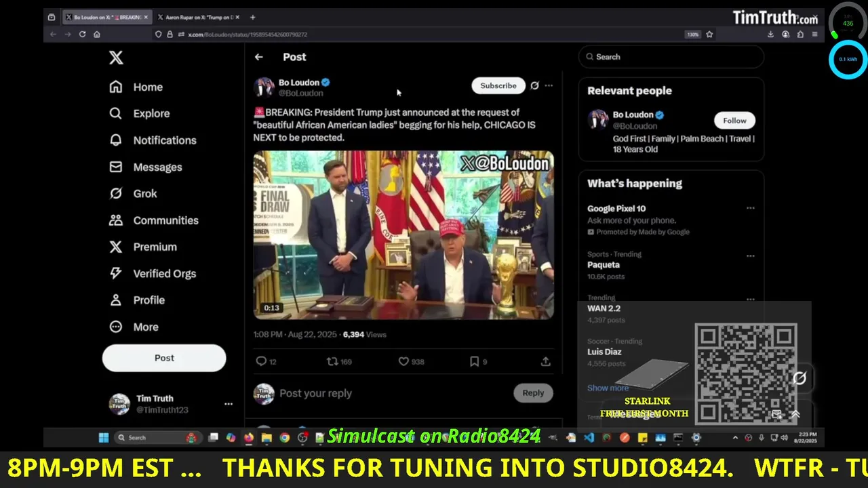Click the grey Reply button
Viewport: 868px width, 488px height.
(533, 392)
